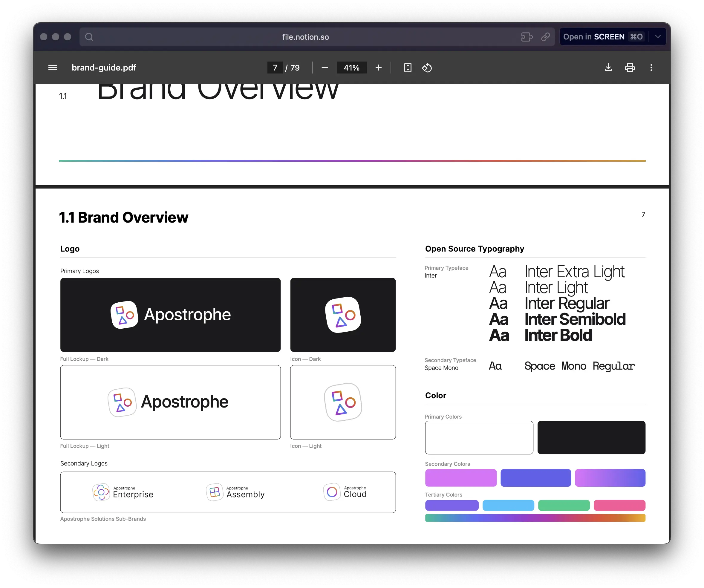Click the black primary color swatch
Image resolution: width=704 pixels, height=588 pixels.
click(591, 437)
